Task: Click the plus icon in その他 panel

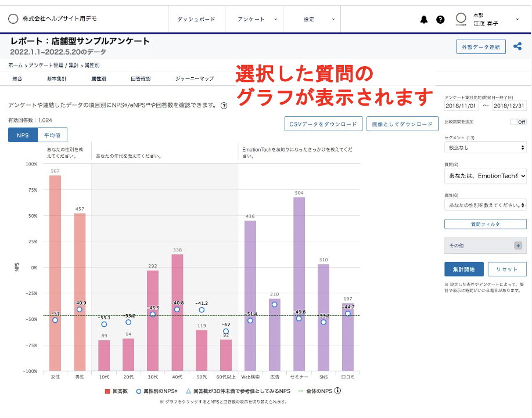Action: click(x=517, y=246)
